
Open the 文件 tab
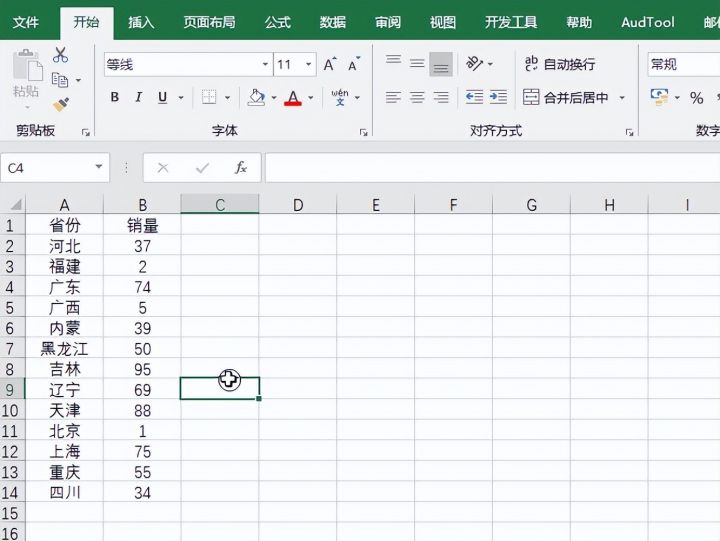(26, 22)
